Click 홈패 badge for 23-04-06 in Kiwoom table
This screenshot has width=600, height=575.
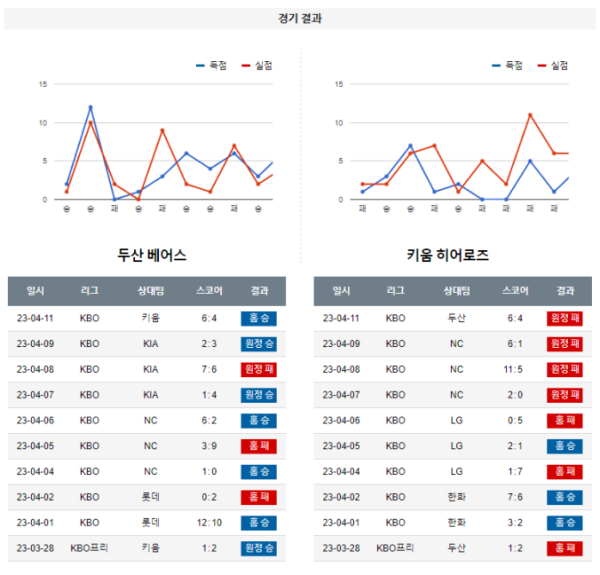pyautogui.click(x=565, y=420)
